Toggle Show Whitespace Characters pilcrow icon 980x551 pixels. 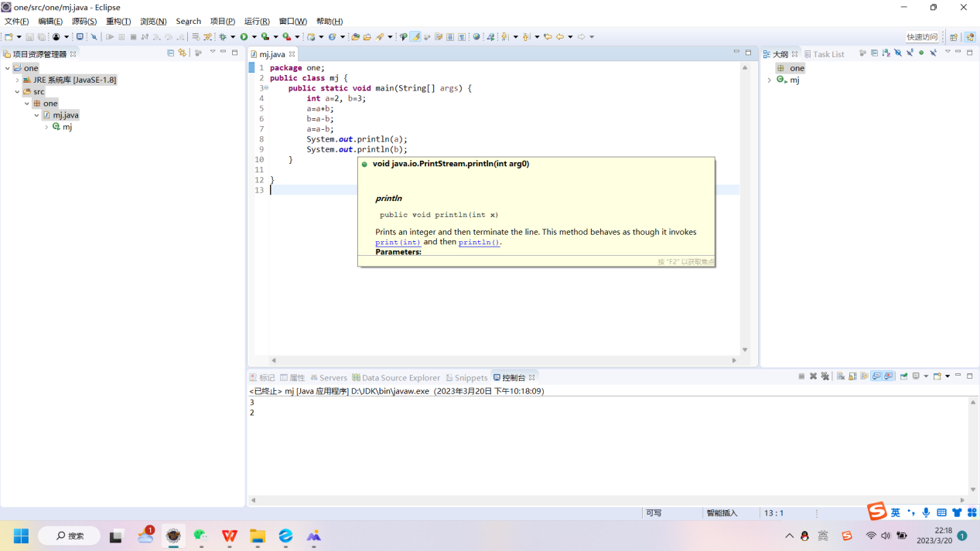tap(462, 36)
